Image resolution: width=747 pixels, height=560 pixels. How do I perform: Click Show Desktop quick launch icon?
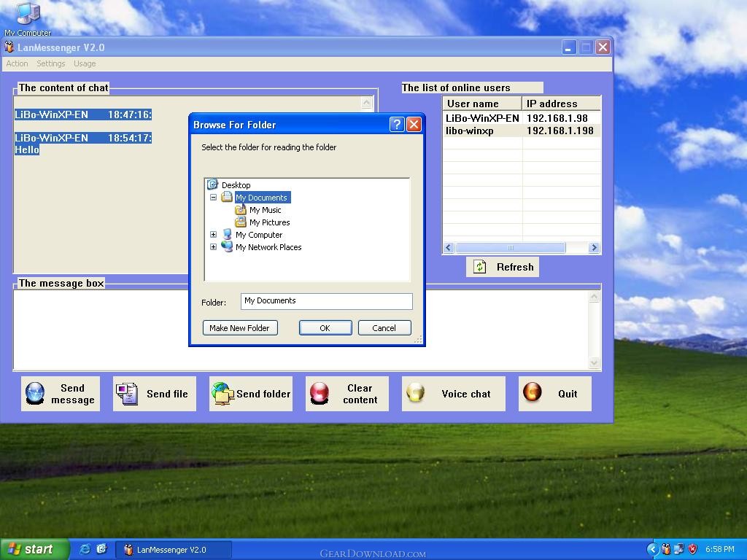pos(101,549)
